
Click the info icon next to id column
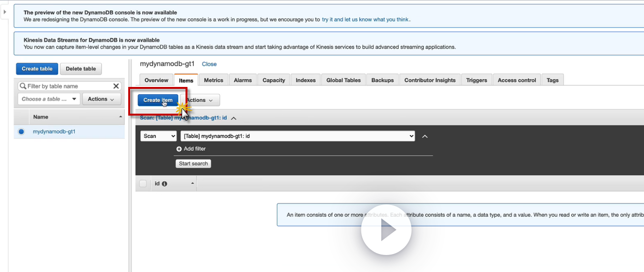pyautogui.click(x=165, y=184)
